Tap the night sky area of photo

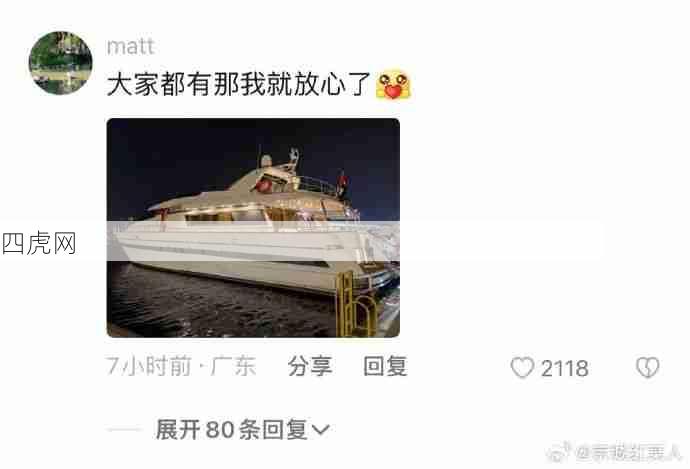point(176,158)
